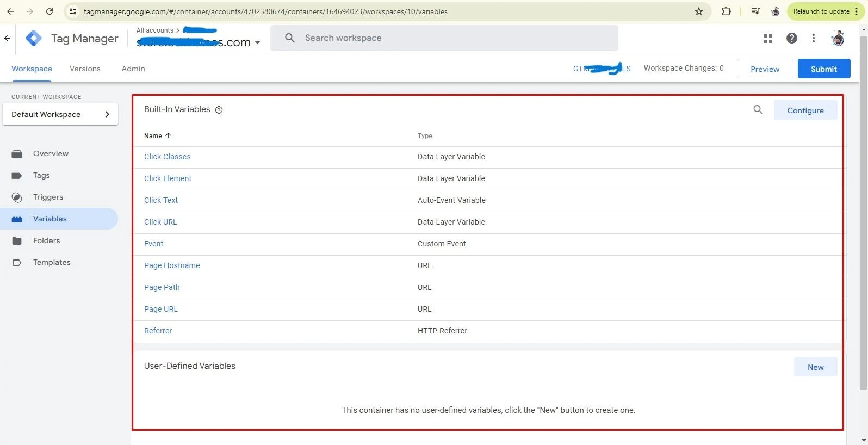Image resolution: width=868 pixels, height=445 pixels.
Task: Open the Page Hostname variable
Action: coord(172,265)
